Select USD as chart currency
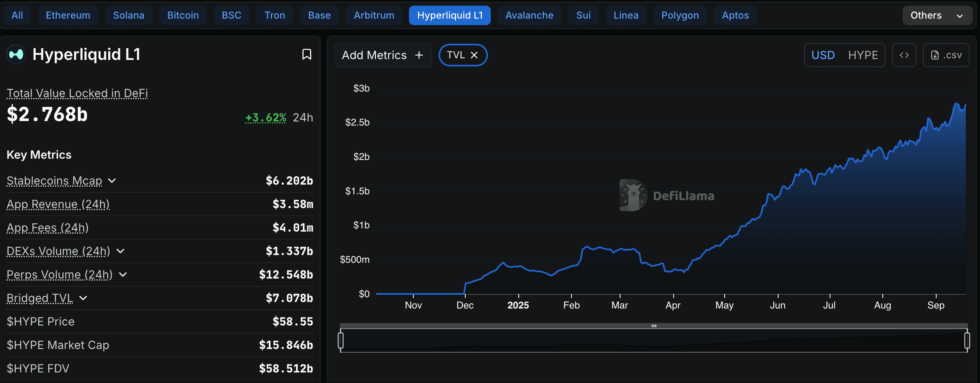Image resolution: width=980 pixels, height=383 pixels. (x=823, y=55)
